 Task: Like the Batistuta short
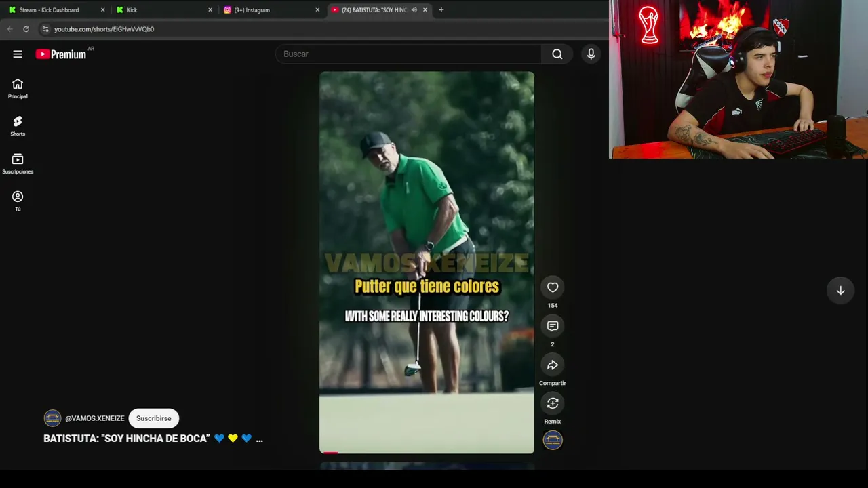tap(553, 287)
